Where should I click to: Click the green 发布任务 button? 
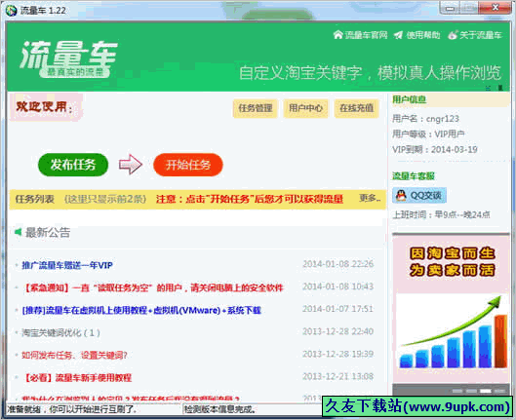coord(73,165)
